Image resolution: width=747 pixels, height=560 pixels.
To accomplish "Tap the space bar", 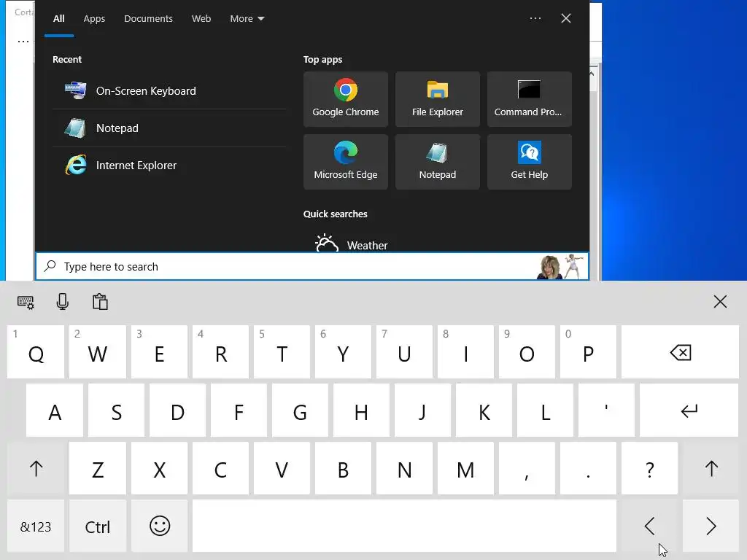I will click(404, 526).
